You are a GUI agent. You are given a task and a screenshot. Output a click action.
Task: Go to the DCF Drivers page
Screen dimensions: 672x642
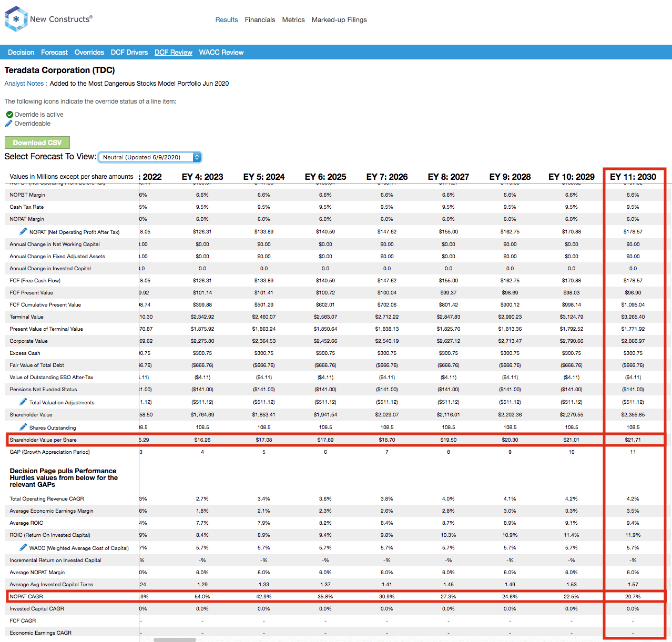pos(129,52)
